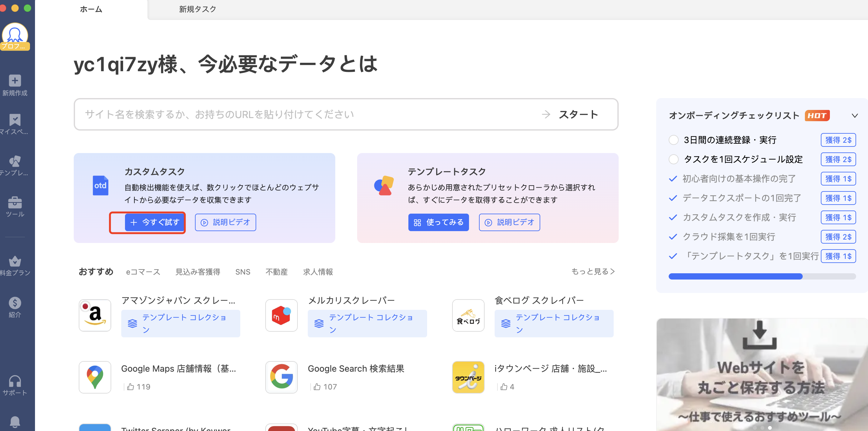The width and height of the screenshot is (868, 431).
Task: Select the SNS category tab
Action: tap(242, 272)
